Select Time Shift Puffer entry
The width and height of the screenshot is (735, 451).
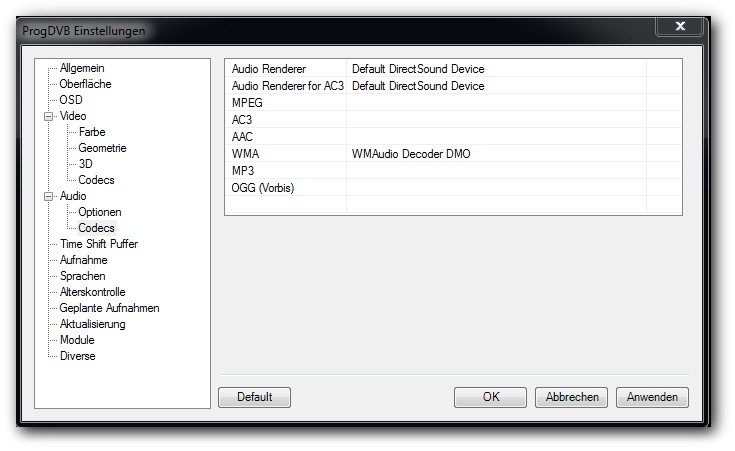(98, 244)
